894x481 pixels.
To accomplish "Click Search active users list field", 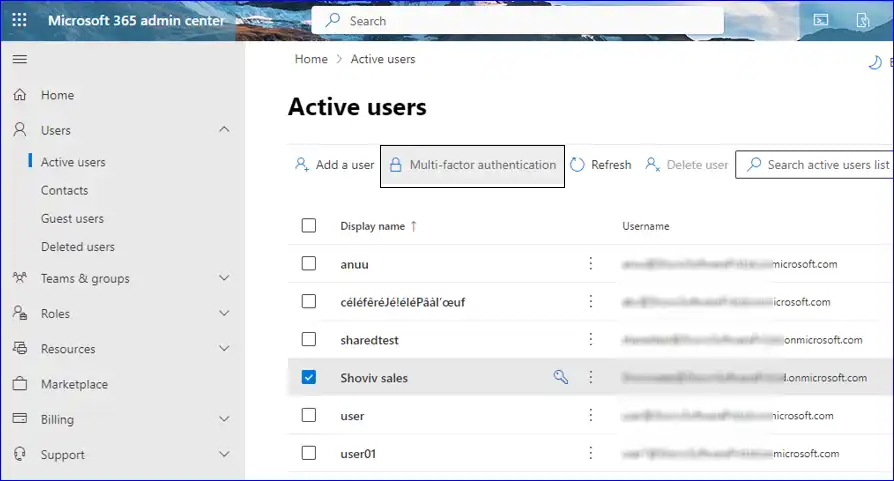I will click(x=815, y=165).
